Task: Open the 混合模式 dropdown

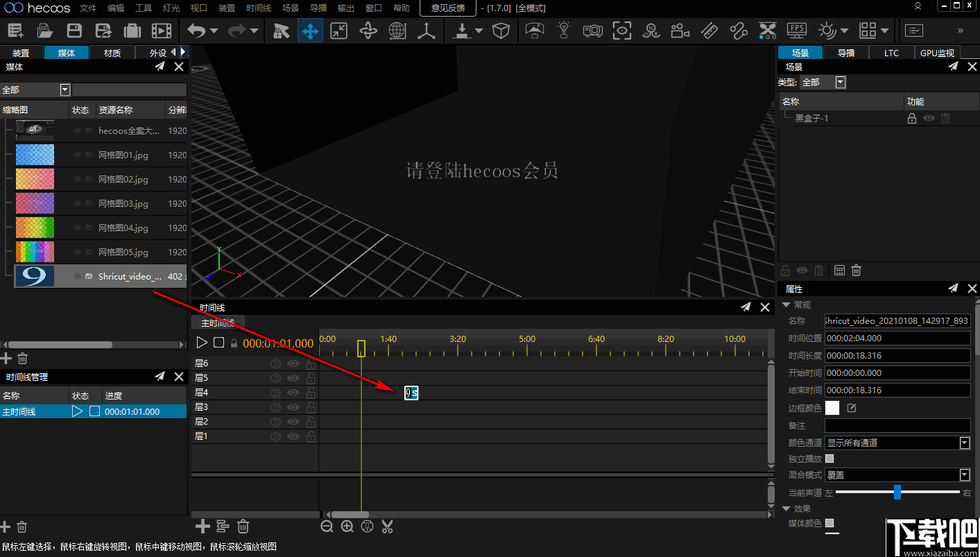Action: click(x=964, y=475)
